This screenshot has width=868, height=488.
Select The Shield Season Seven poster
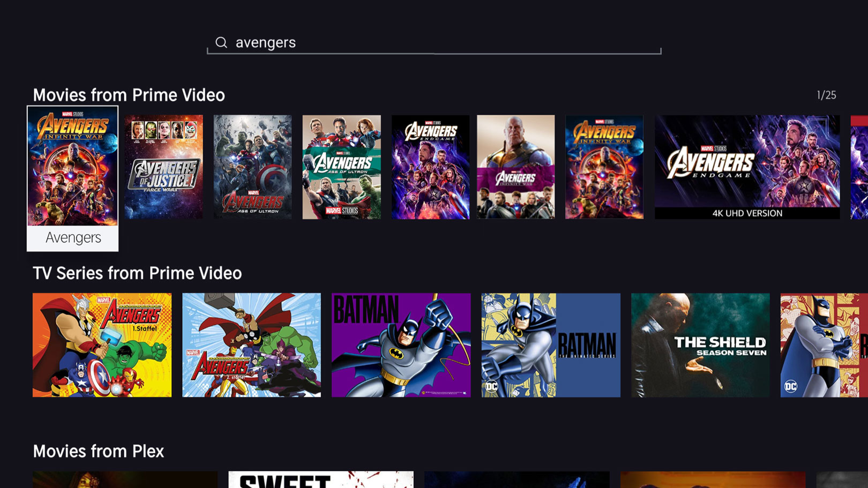pyautogui.click(x=699, y=344)
